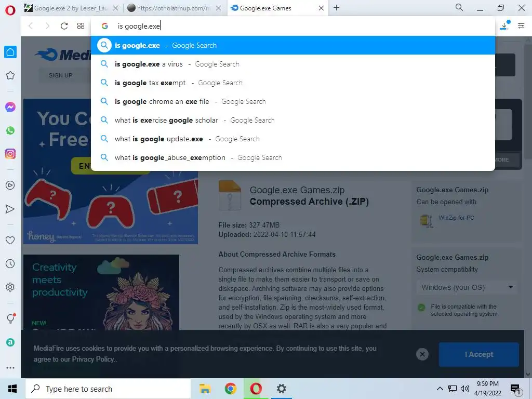Click the MediaFire SIGN UP link
Screen dimensions: 532x399
click(x=60, y=75)
